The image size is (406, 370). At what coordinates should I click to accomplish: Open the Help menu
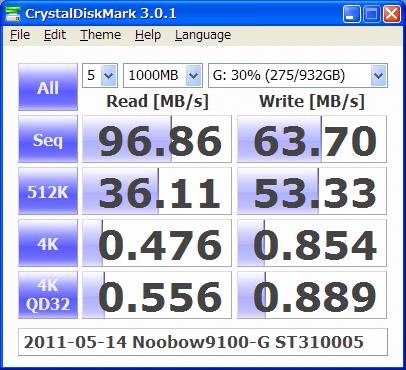pos(148,35)
